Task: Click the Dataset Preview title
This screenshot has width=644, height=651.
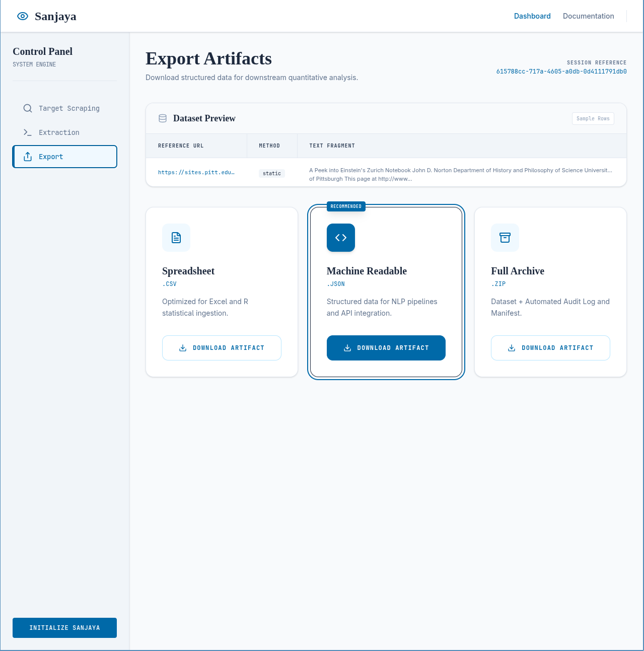Action: [204, 118]
